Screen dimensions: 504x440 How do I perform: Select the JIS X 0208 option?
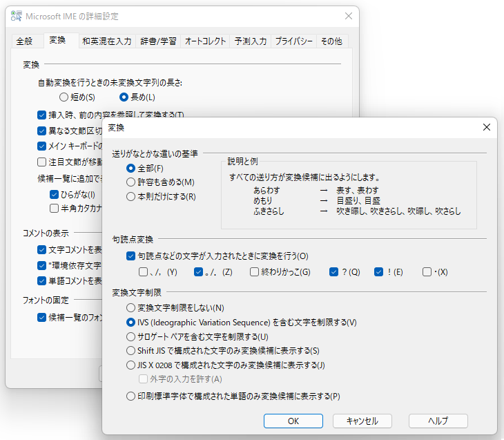130,365
